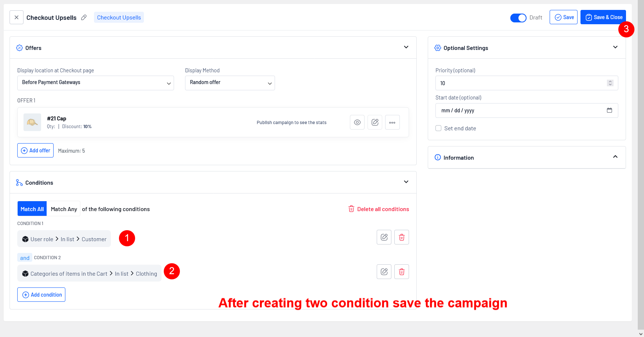Collapse the Conditions section
This screenshot has width=644, height=337.
(406, 182)
